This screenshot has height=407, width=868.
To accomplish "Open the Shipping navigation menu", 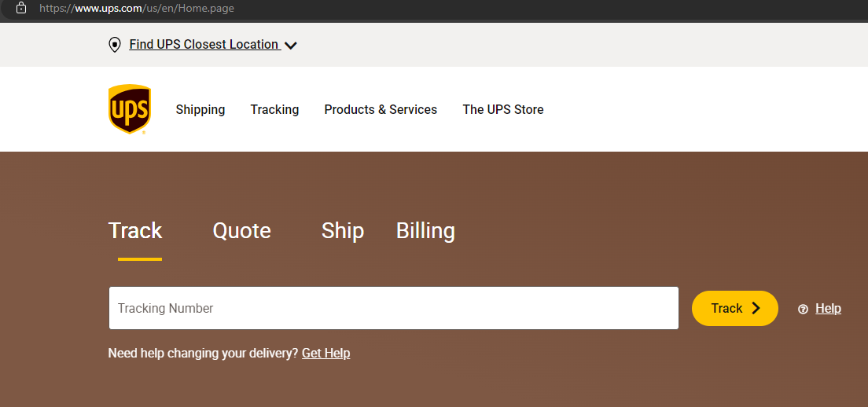I will tap(200, 109).
